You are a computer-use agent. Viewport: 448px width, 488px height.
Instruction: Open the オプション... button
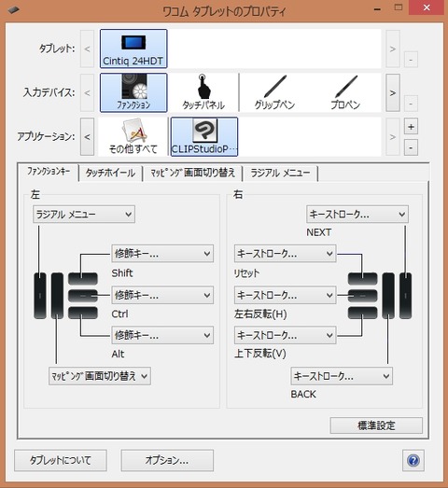tap(167, 460)
